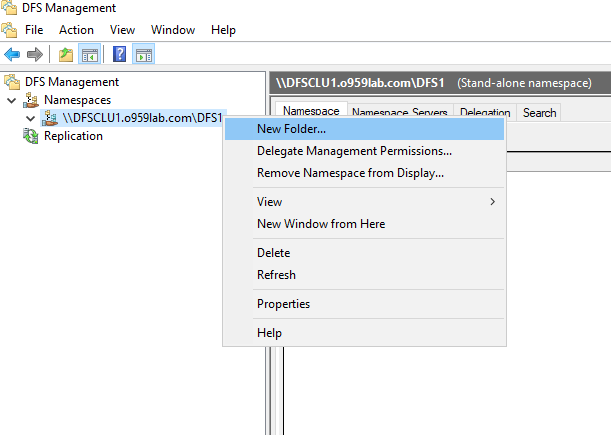Select Delegate Management Permissions...
The height and width of the screenshot is (435, 611).
(x=364, y=151)
